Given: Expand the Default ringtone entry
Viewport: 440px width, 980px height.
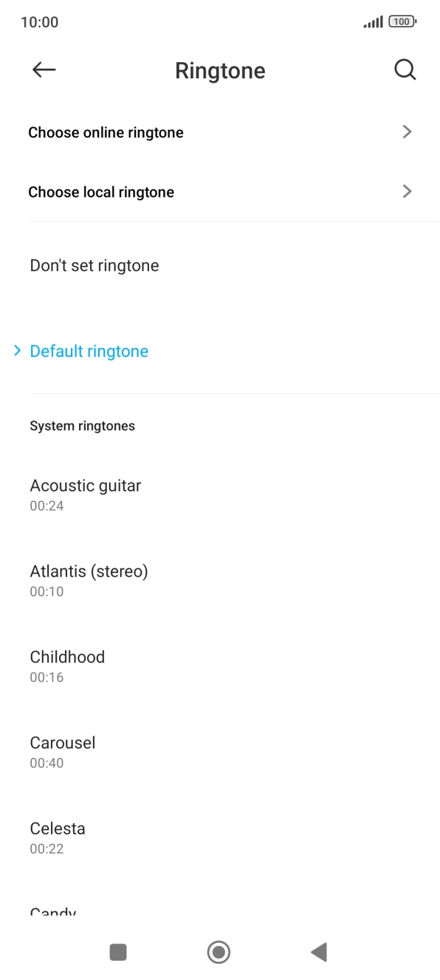Looking at the screenshot, I should coord(89,350).
